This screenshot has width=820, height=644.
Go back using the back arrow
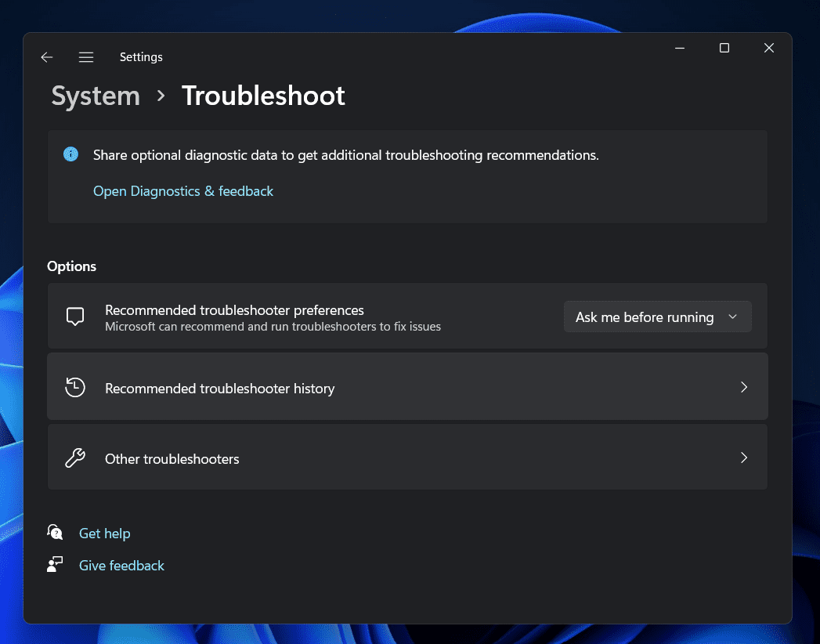pyautogui.click(x=47, y=57)
